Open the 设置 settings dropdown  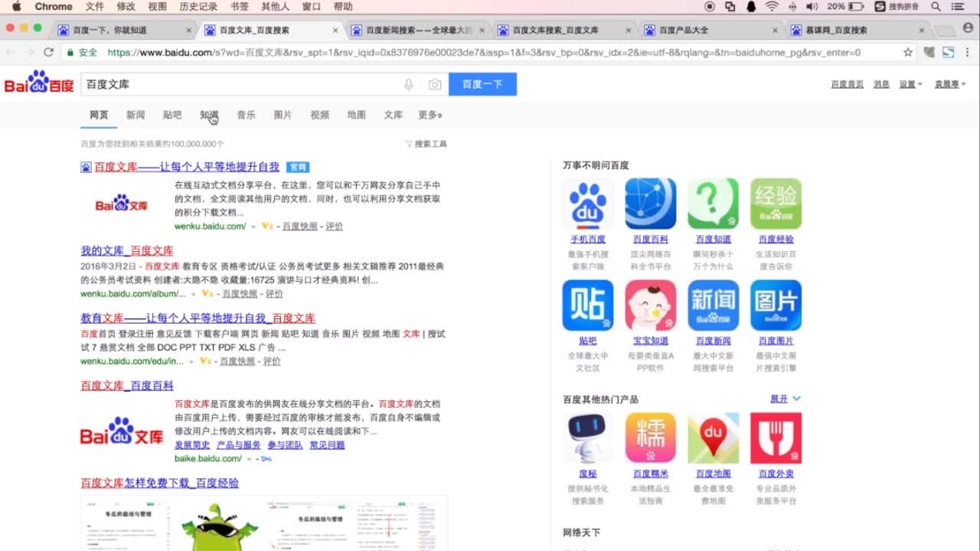908,84
